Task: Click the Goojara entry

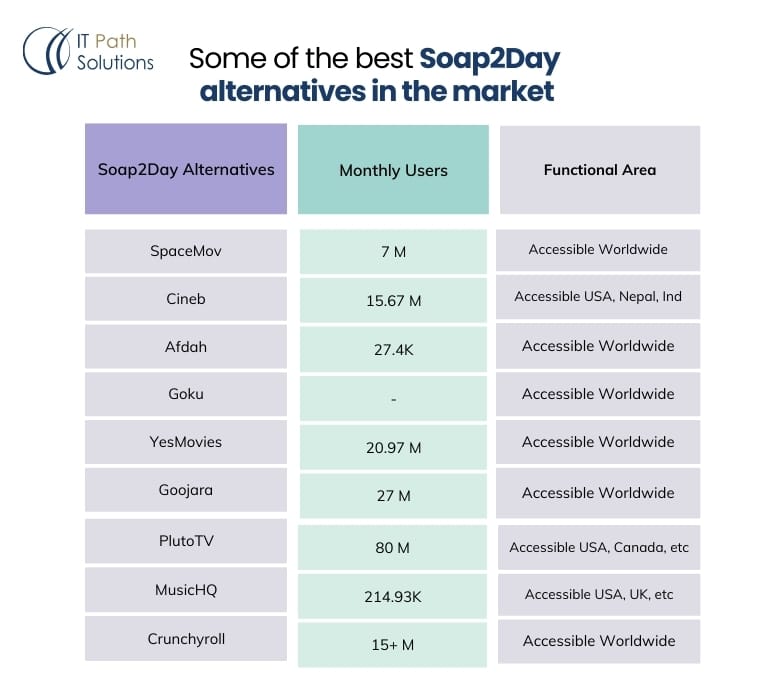Action: (x=186, y=491)
